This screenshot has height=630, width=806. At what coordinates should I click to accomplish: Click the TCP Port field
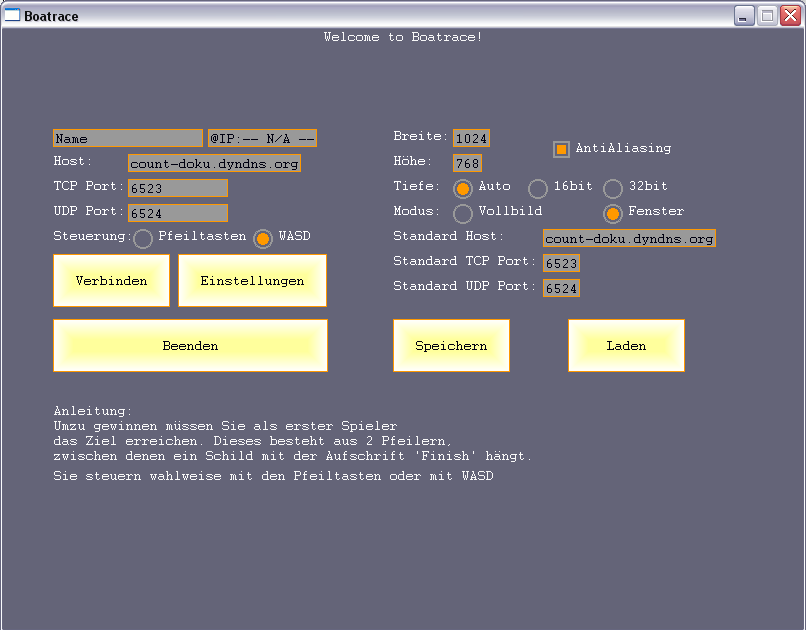(177, 188)
